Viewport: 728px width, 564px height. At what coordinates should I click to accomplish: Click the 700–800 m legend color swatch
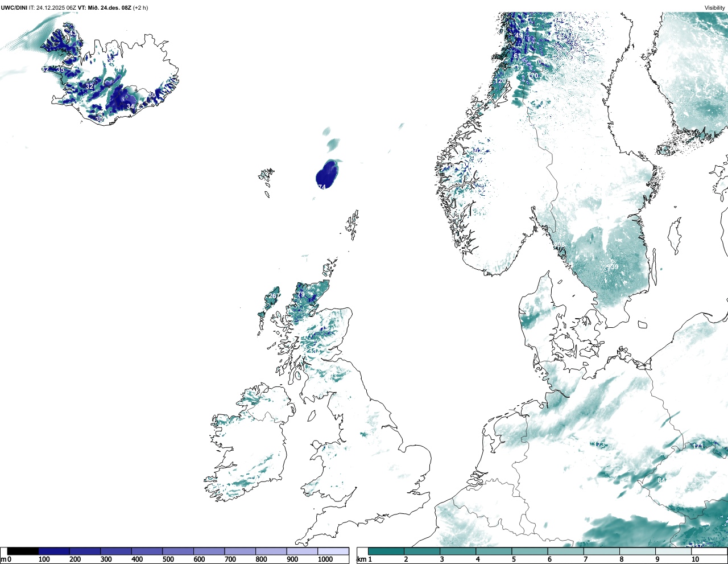click(240, 551)
